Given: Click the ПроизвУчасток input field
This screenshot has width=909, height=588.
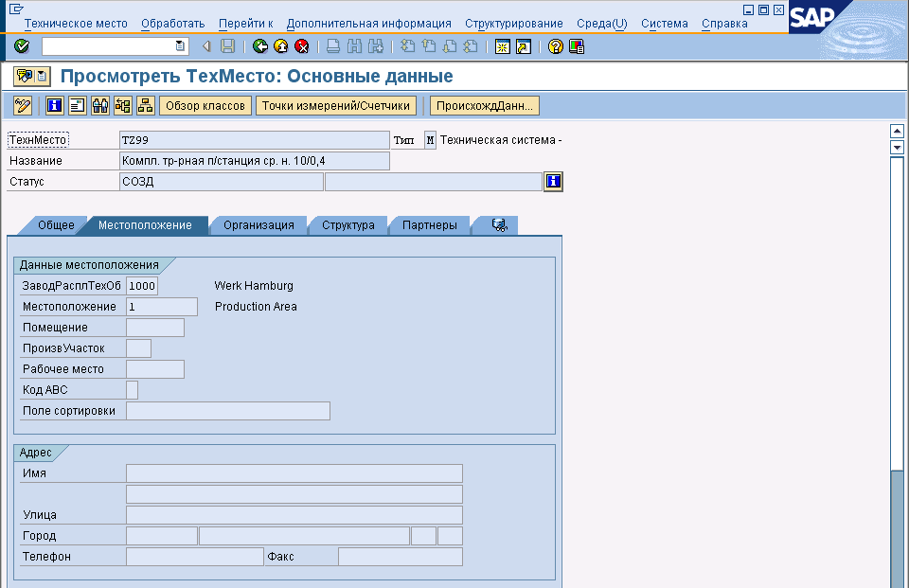Looking at the screenshot, I should [x=138, y=348].
